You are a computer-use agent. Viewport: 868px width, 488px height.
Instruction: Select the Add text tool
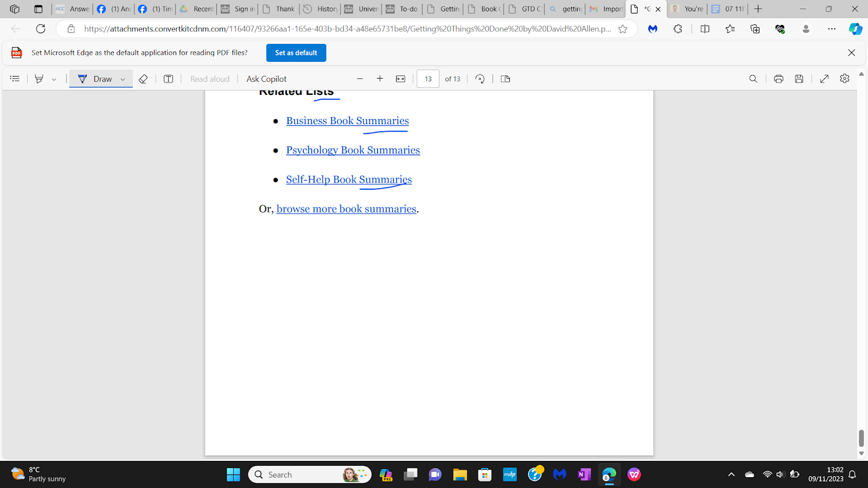coord(168,79)
